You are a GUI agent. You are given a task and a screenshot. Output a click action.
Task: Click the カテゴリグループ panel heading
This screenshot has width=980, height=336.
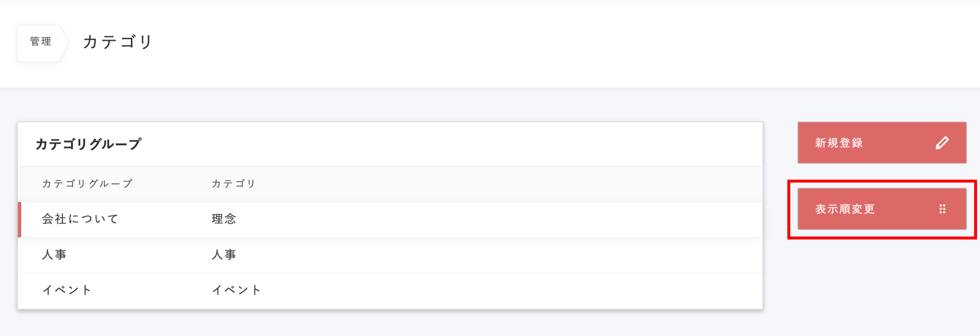pyautogui.click(x=88, y=144)
